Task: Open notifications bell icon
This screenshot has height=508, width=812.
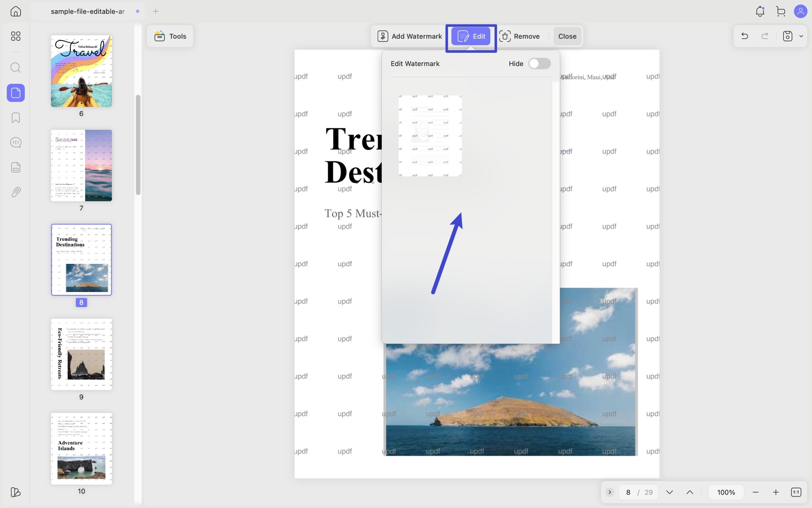Action: [x=760, y=11]
